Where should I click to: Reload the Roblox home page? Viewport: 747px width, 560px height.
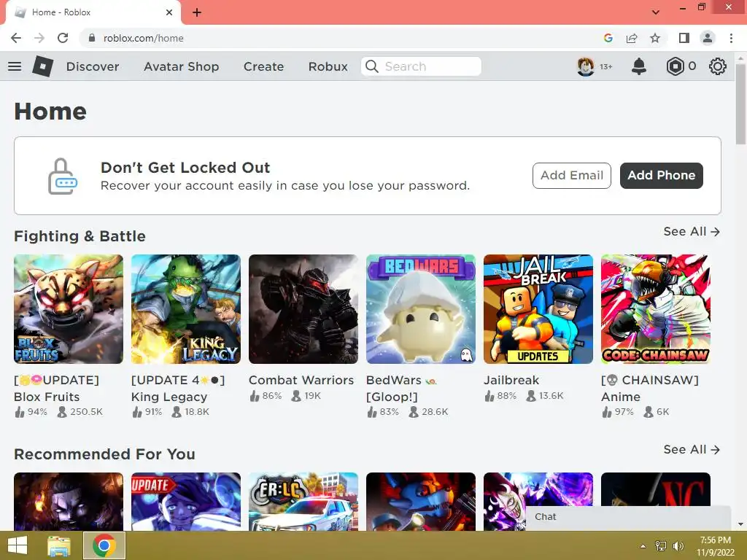pos(63,38)
